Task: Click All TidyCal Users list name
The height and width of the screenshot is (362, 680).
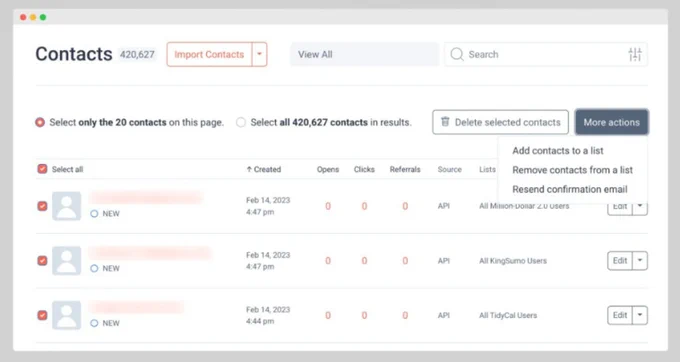Action: (508, 315)
